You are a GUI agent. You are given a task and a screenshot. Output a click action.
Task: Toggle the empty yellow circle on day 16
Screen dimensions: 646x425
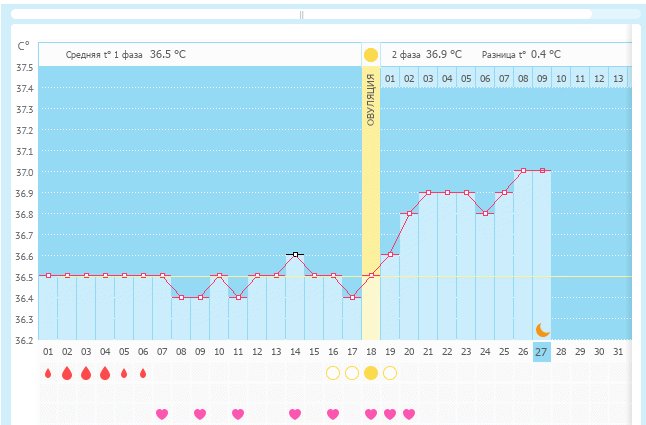click(333, 373)
